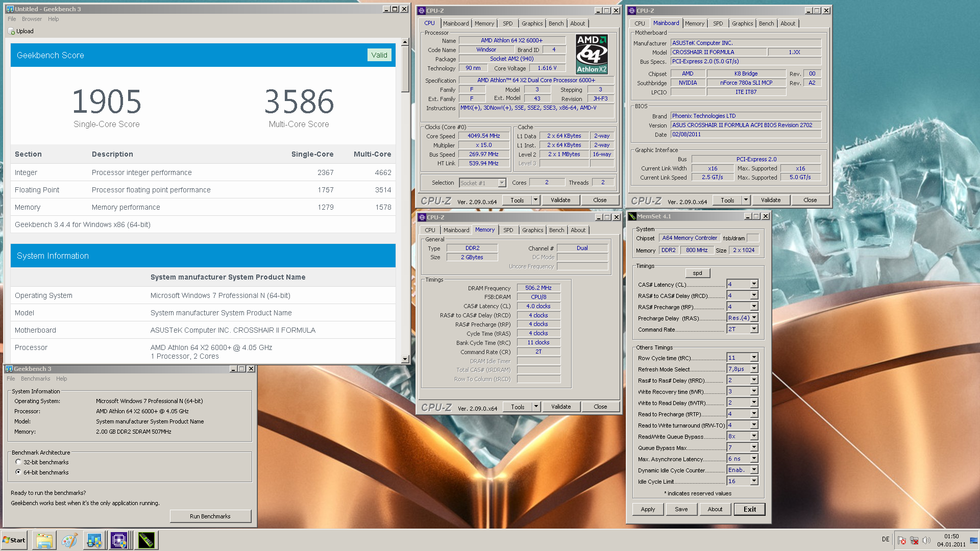Switch to CPU tab in CPU-Z Memory window
This screenshot has height=551, width=980.
[430, 230]
